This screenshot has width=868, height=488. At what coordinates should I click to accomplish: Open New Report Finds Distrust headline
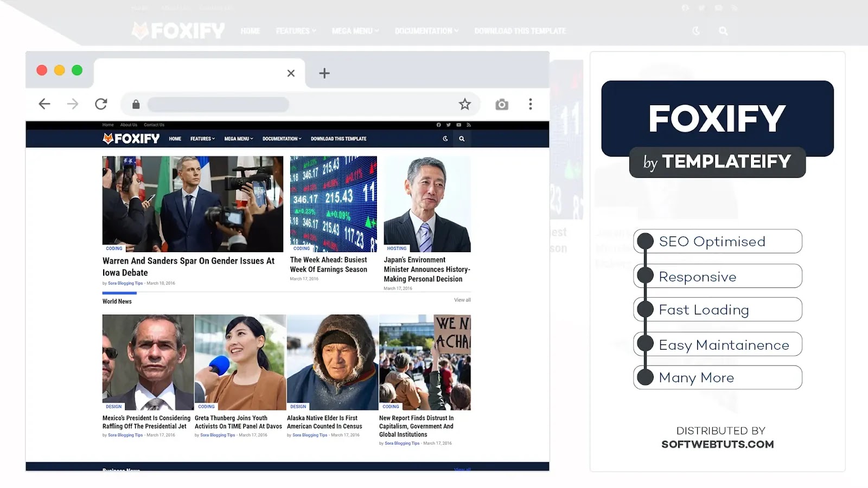417,426
